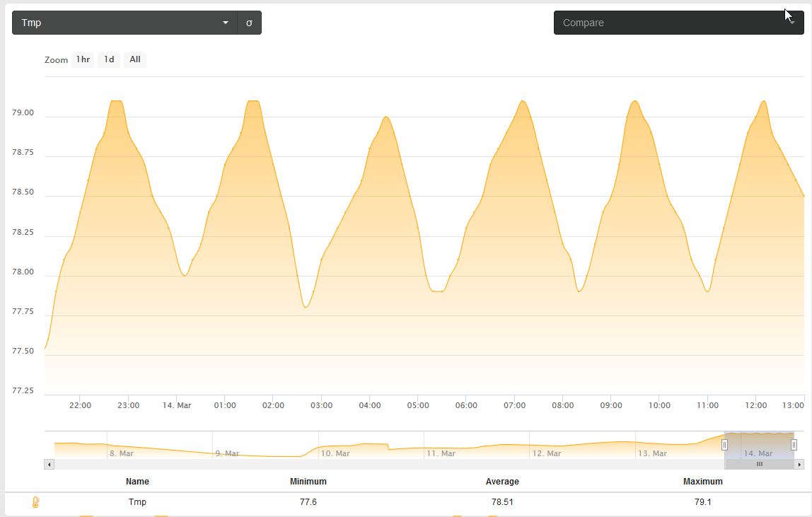Image resolution: width=812 pixels, height=517 pixels.
Task: Open the Tmp sensor dropdown
Action: (124, 23)
